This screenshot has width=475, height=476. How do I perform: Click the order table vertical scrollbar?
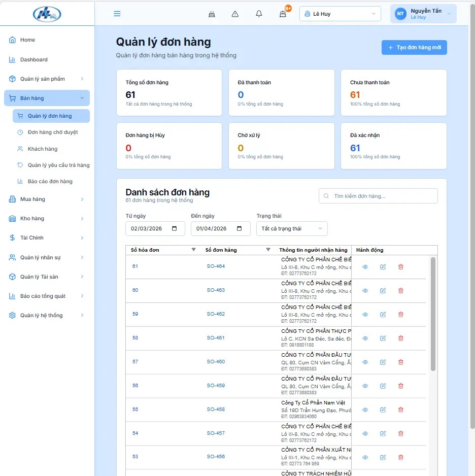coord(433,314)
